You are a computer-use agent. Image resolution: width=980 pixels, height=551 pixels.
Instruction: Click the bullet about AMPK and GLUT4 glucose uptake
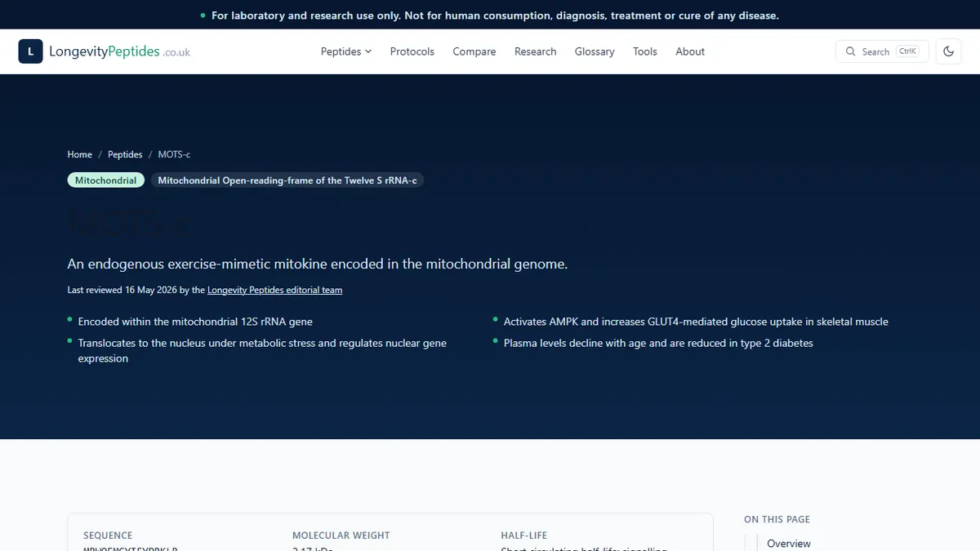[696, 322]
